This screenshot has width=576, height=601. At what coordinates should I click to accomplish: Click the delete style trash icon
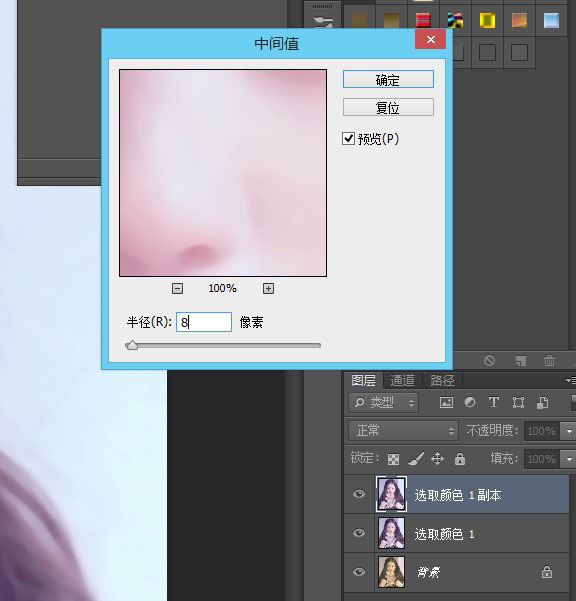[549, 360]
